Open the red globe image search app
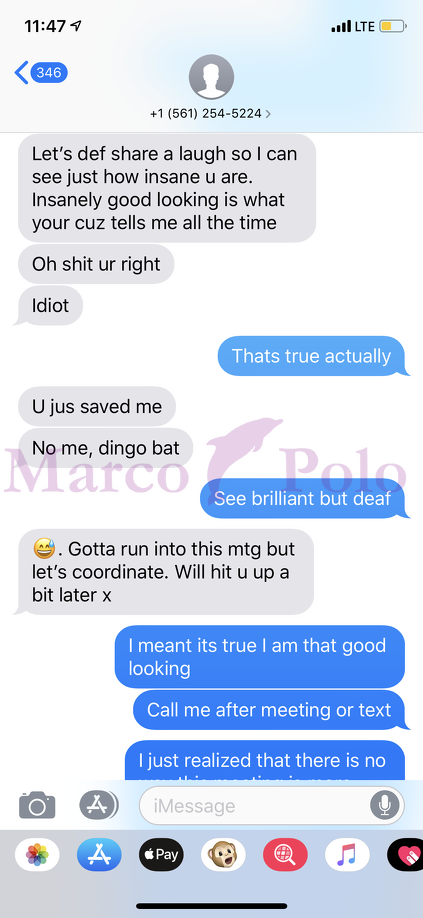Viewport: 423px width, 918px height. coord(285,855)
